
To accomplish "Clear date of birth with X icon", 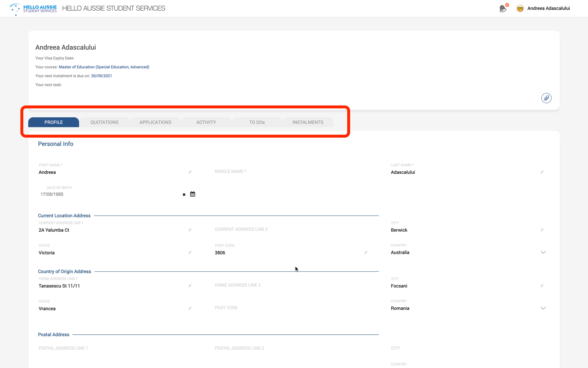I will tap(184, 195).
